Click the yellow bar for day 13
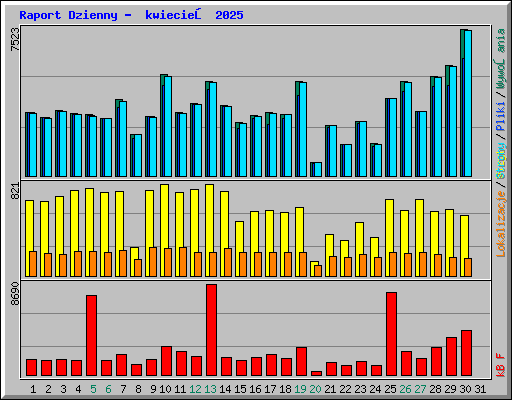 [209, 230]
